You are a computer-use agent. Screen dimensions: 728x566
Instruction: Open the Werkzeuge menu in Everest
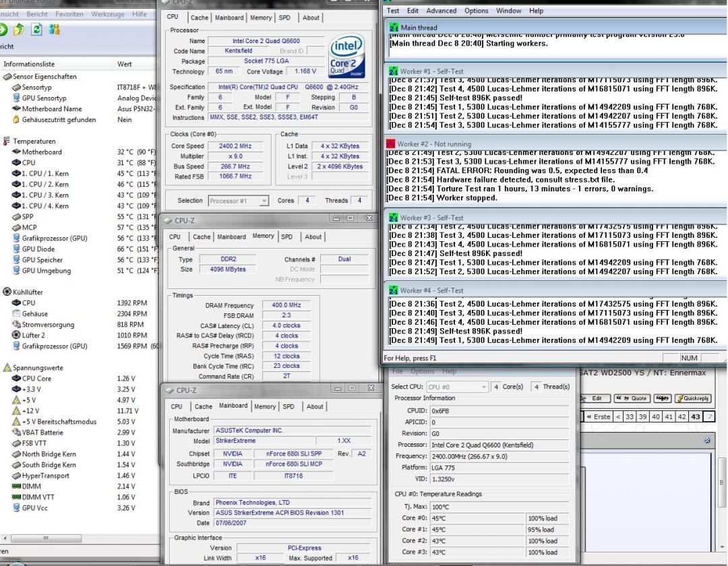click(x=108, y=14)
